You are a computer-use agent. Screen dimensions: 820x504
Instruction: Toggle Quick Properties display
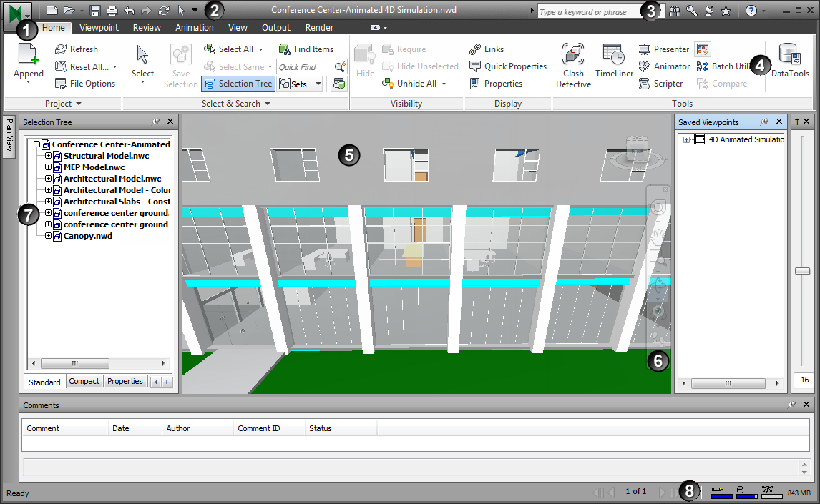[508, 66]
